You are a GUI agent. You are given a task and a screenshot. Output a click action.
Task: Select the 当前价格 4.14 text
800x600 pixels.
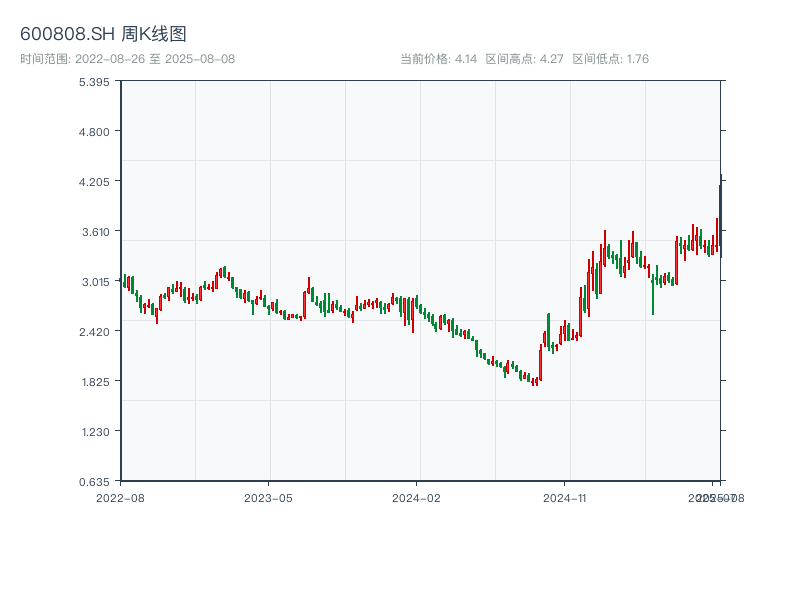point(438,59)
